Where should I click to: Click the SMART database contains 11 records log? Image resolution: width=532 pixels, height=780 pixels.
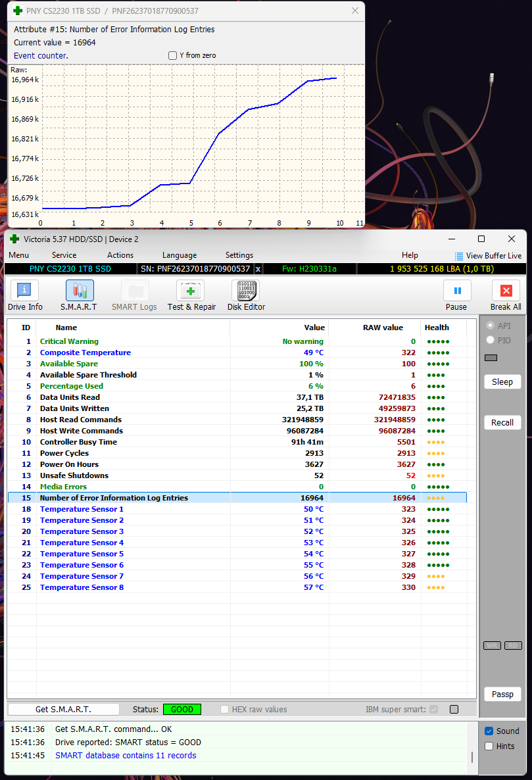[126, 756]
